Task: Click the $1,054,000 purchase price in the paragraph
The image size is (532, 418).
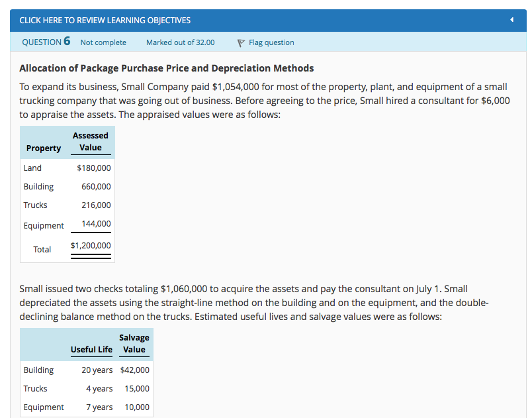Action: pos(236,87)
